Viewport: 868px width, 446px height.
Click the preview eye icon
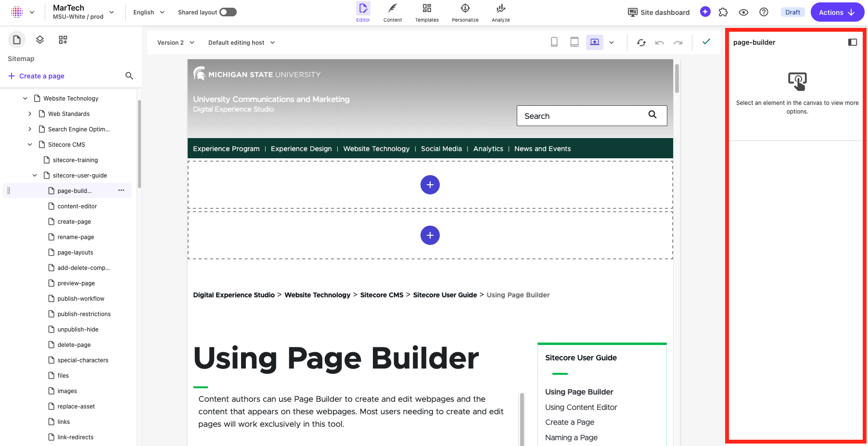(x=743, y=12)
